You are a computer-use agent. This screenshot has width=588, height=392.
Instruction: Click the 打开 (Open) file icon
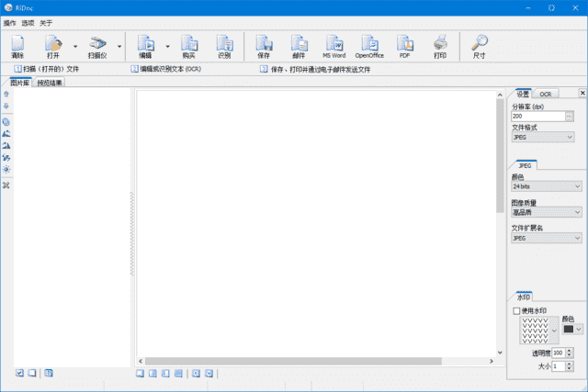click(53, 47)
